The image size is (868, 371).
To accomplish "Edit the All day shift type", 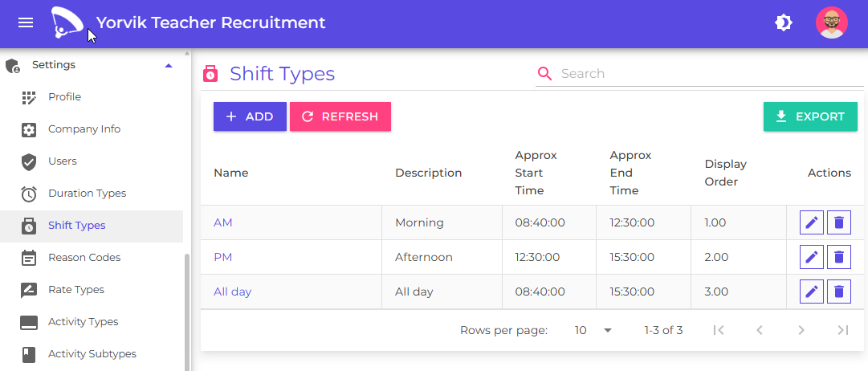I will pyautogui.click(x=812, y=291).
